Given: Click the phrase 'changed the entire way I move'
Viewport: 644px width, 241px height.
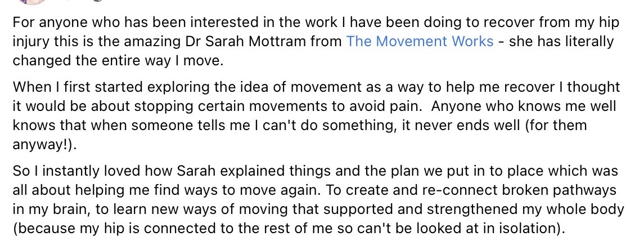Looking at the screenshot, I should point(118,61).
